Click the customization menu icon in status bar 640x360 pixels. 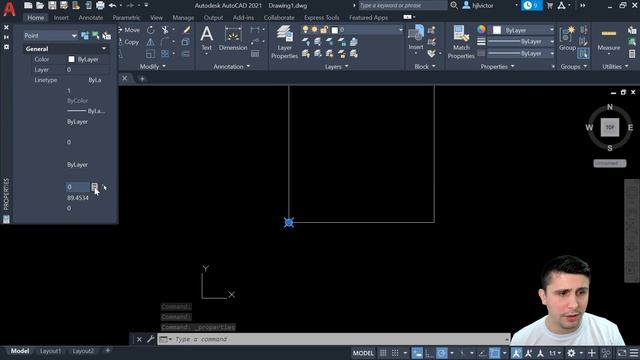[634, 353]
